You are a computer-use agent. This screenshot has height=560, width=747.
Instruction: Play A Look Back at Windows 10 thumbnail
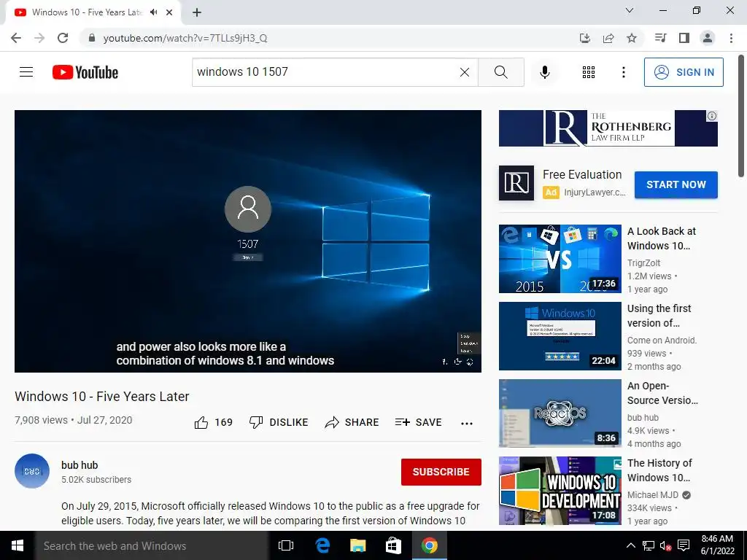pyautogui.click(x=560, y=259)
